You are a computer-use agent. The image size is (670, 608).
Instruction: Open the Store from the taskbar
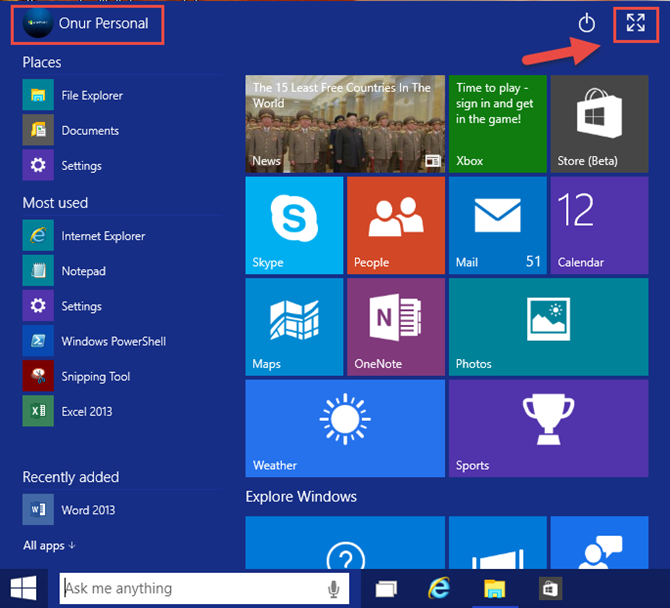pos(550,588)
